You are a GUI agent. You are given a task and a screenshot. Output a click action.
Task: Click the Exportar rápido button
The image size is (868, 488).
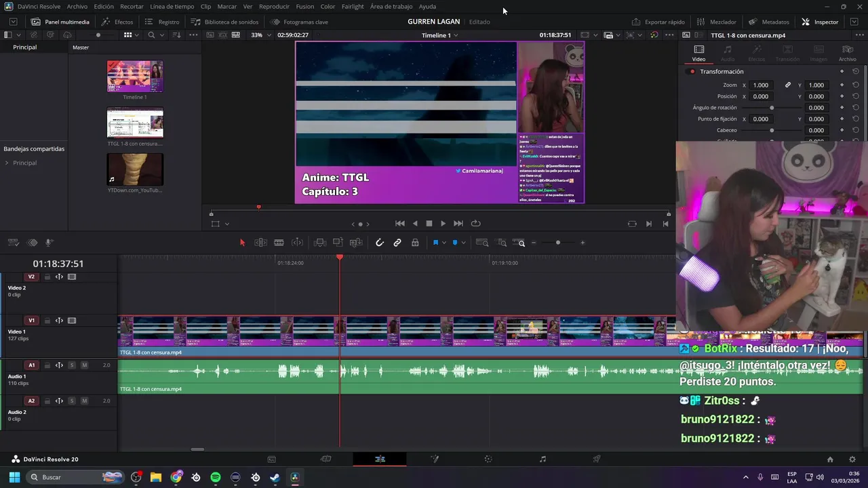658,22
